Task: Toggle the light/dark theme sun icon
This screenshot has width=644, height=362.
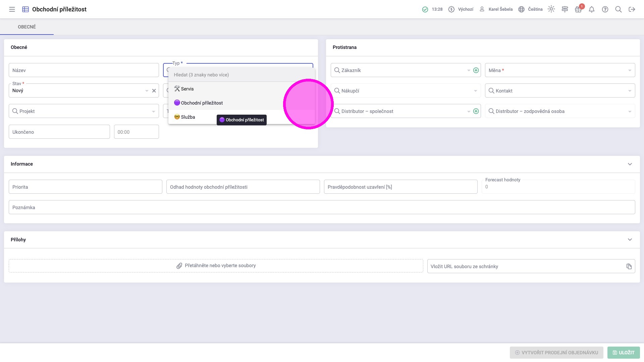Action: (551, 9)
